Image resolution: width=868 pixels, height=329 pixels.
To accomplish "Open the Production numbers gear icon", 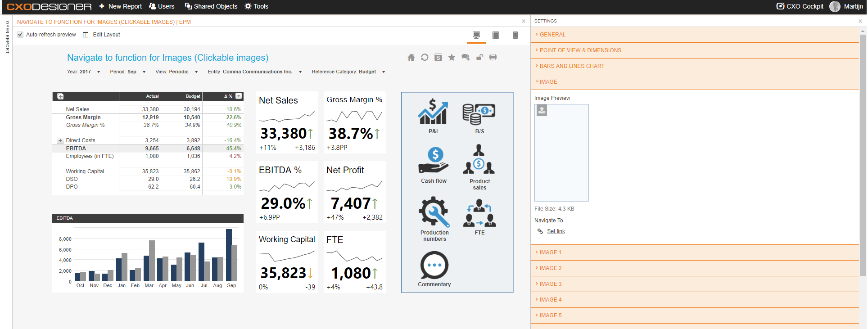I will [x=434, y=211].
